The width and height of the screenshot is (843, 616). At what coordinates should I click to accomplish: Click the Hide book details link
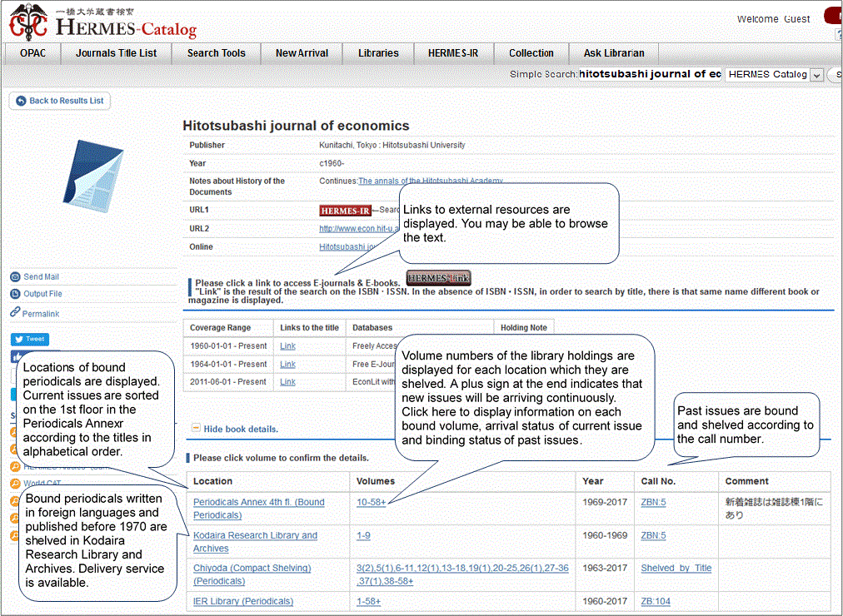(241, 429)
